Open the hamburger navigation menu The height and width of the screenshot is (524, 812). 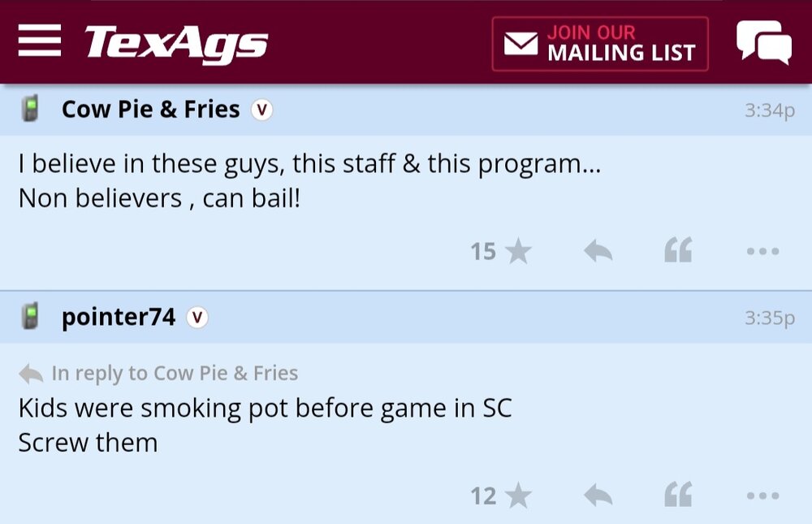pyautogui.click(x=40, y=41)
